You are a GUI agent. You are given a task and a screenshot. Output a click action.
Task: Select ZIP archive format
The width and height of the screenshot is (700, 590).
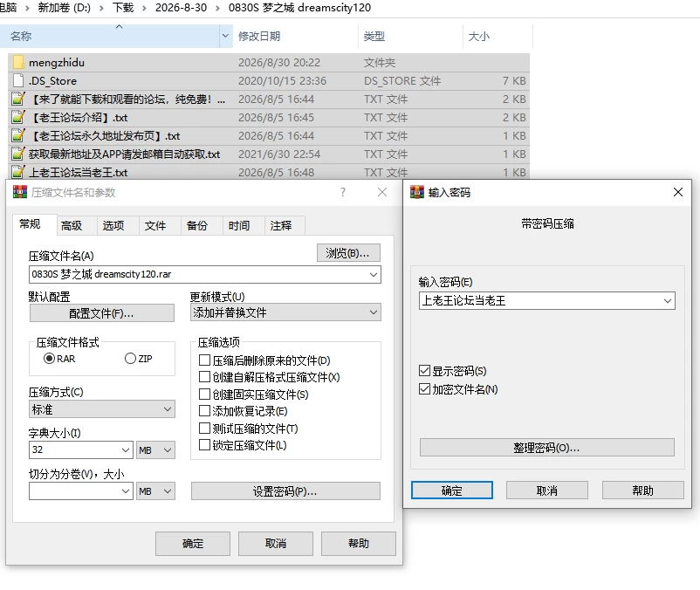pyautogui.click(x=130, y=359)
